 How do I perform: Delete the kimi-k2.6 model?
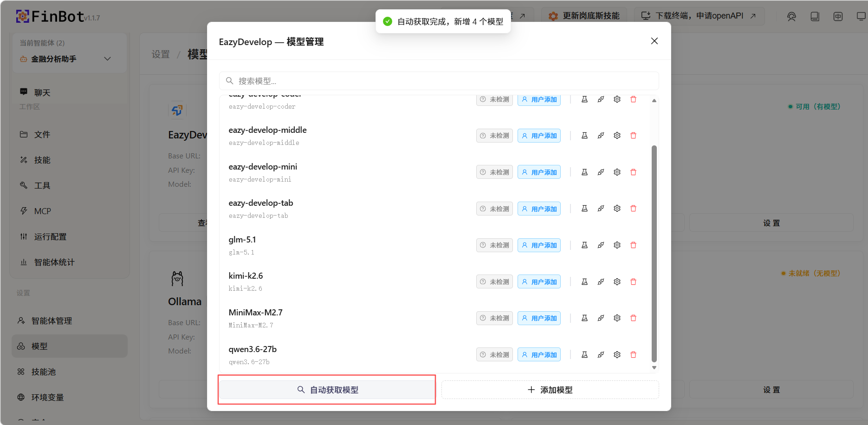(x=633, y=282)
